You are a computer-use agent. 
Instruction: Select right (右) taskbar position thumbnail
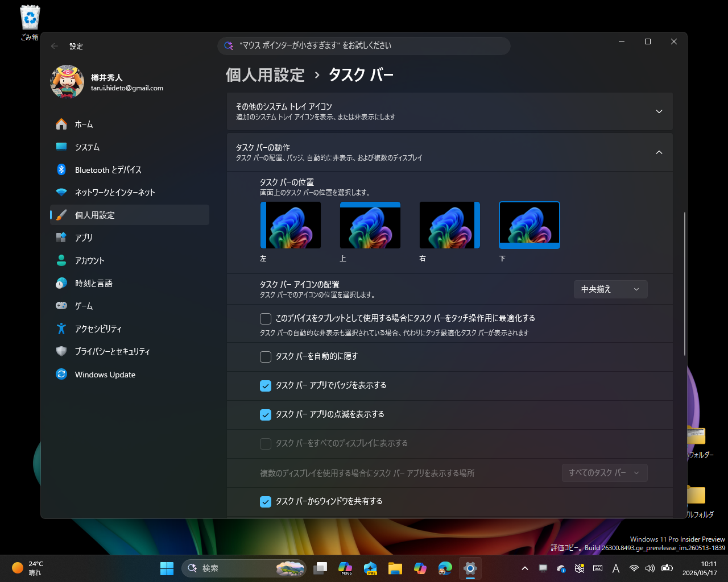[x=450, y=225]
